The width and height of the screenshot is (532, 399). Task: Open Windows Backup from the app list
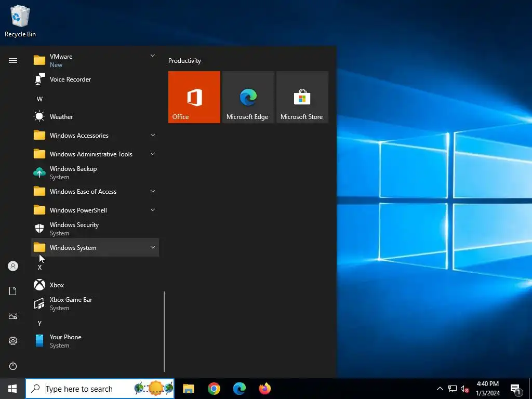tap(95, 172)
